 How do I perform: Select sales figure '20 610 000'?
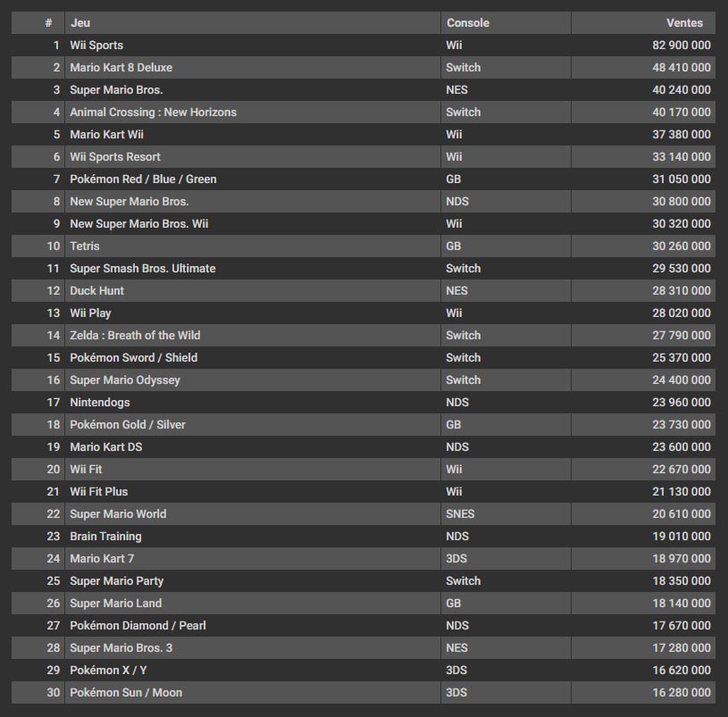[682, 513]
